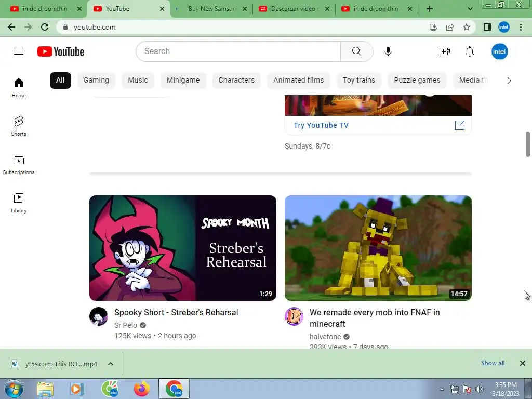Open the Windows Start button
Viewport: 532px width, 399px height.
click(x=14, y=389)
